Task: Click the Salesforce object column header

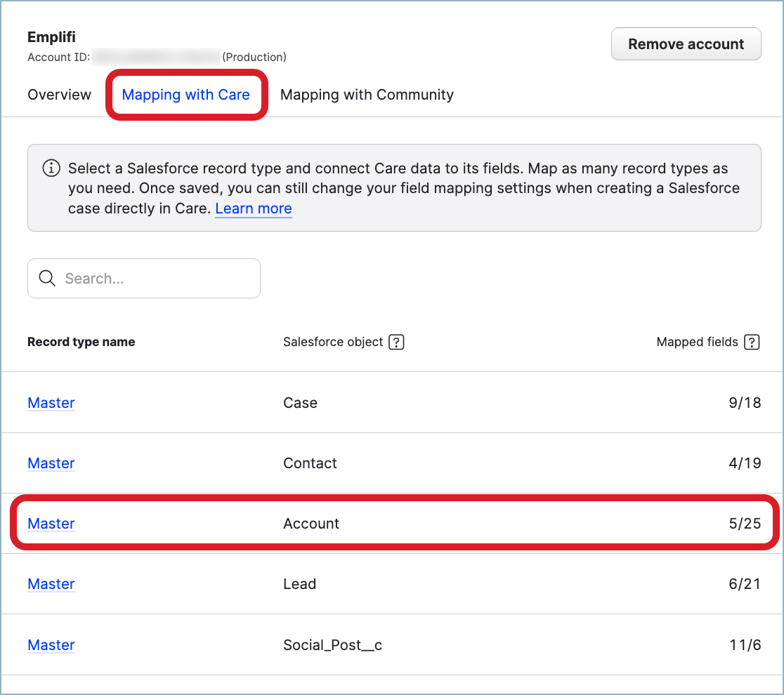Action: (x=333, y=342)
